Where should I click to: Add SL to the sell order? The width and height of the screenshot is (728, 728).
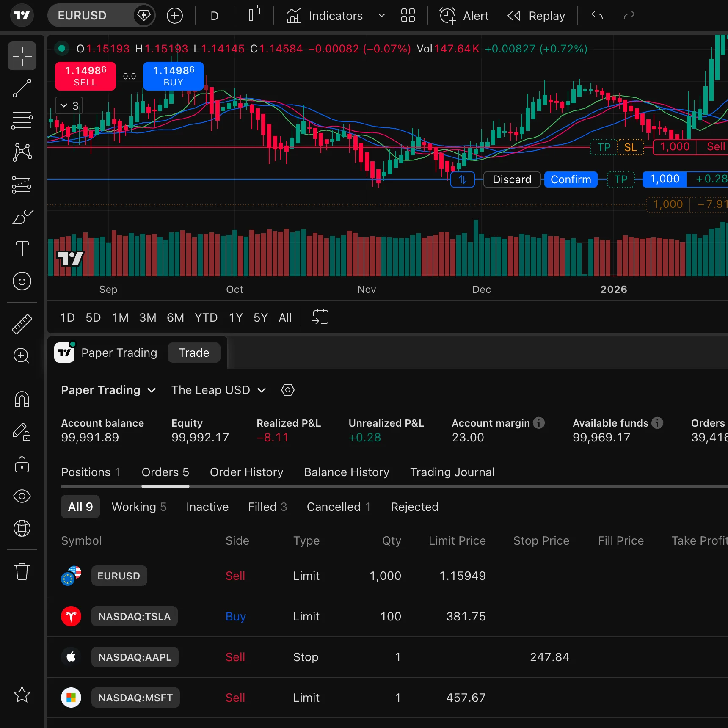[631, 147]
